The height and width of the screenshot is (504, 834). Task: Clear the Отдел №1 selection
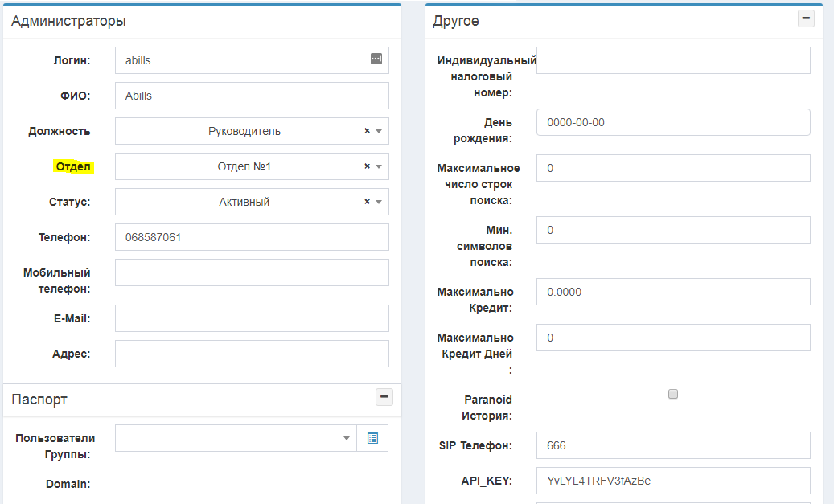click(x=367, y=166)
